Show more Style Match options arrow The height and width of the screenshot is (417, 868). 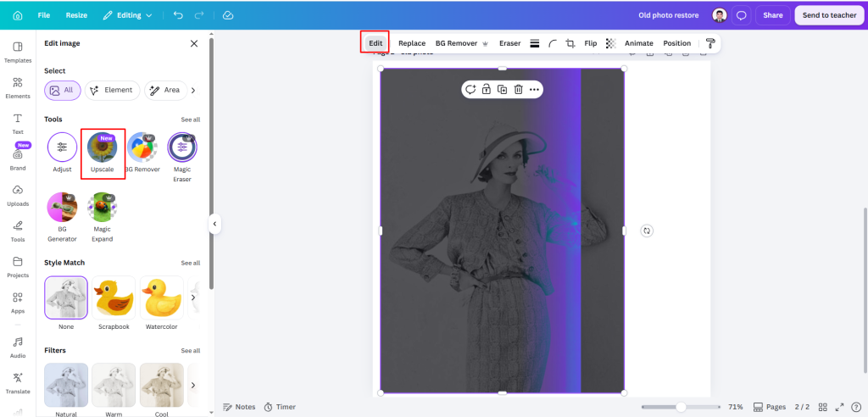click(x=193, y=297)
